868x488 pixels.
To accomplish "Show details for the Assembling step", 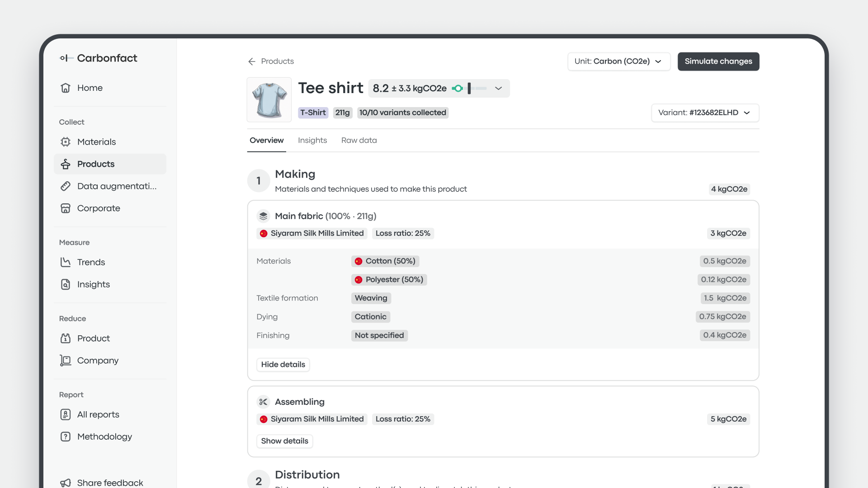I will tap(284, 441).
